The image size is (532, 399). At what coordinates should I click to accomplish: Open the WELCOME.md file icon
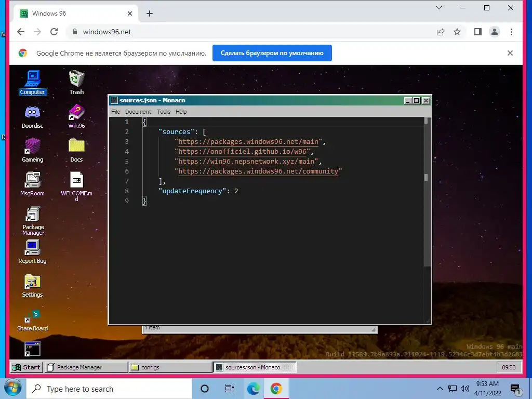76,186
